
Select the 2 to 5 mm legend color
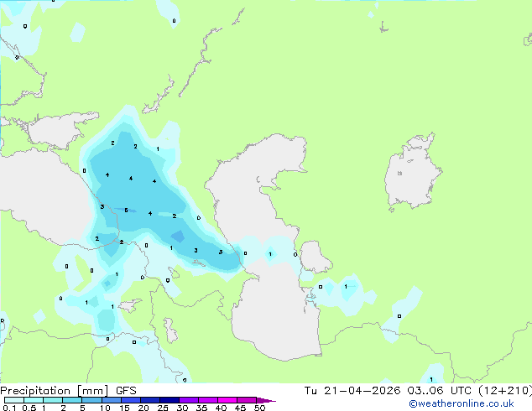(x=72, y=400)
